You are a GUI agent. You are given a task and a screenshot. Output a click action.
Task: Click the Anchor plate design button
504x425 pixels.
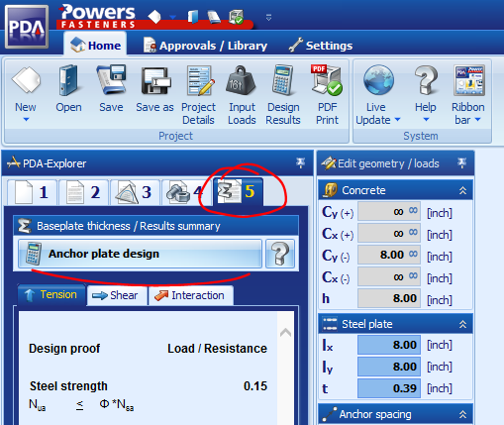pos(140,254)
